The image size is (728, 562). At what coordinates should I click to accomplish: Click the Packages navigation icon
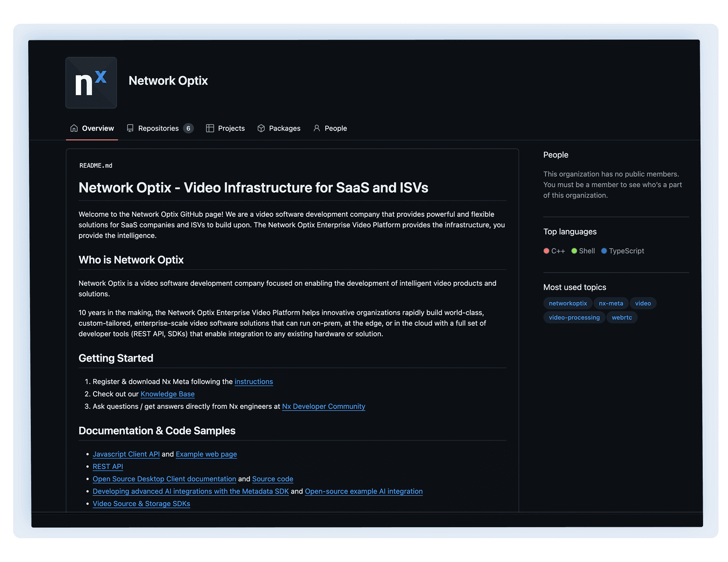click(x=260, y=128)
